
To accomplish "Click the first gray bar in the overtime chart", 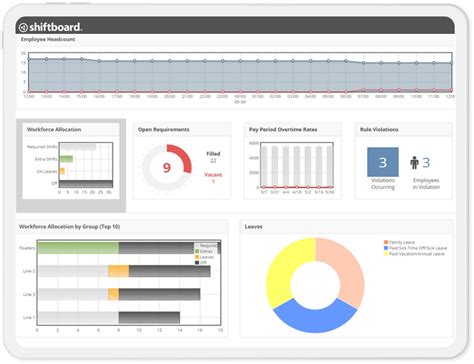I will [264, 167].
